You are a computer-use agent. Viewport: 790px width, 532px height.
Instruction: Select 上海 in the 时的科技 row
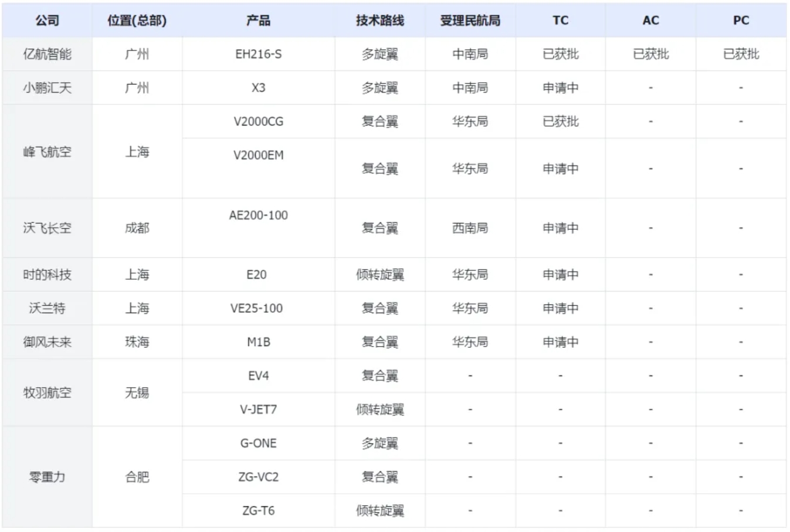pyautogui.click(x=137, y=275)
